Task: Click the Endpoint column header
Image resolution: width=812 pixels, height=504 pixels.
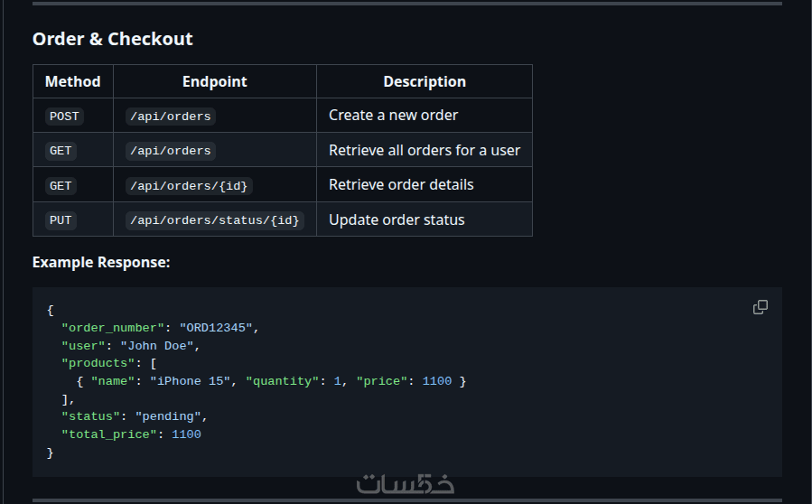Action: [x=215, y=81]
